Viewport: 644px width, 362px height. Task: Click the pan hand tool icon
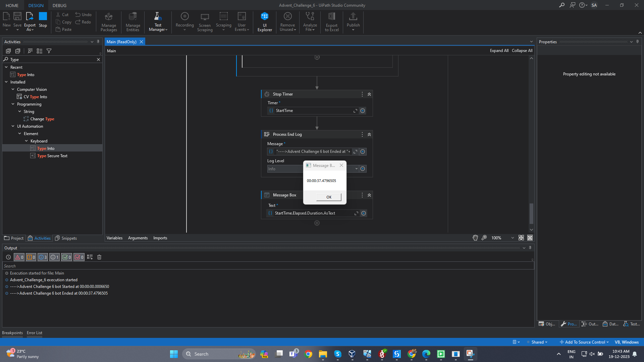(x=475, y=238)
